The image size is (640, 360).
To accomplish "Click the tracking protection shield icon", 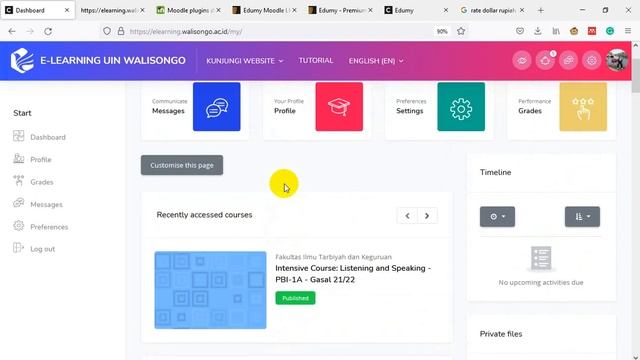I will point(107,31).
